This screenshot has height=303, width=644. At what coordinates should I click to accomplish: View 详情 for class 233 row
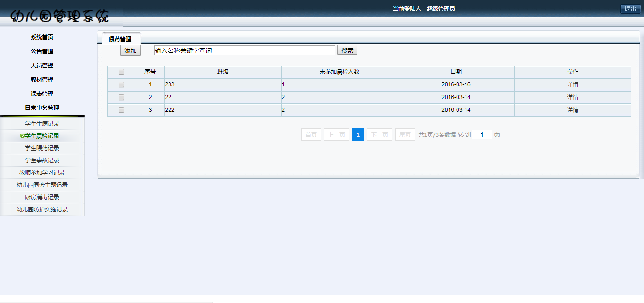point(573,84)
